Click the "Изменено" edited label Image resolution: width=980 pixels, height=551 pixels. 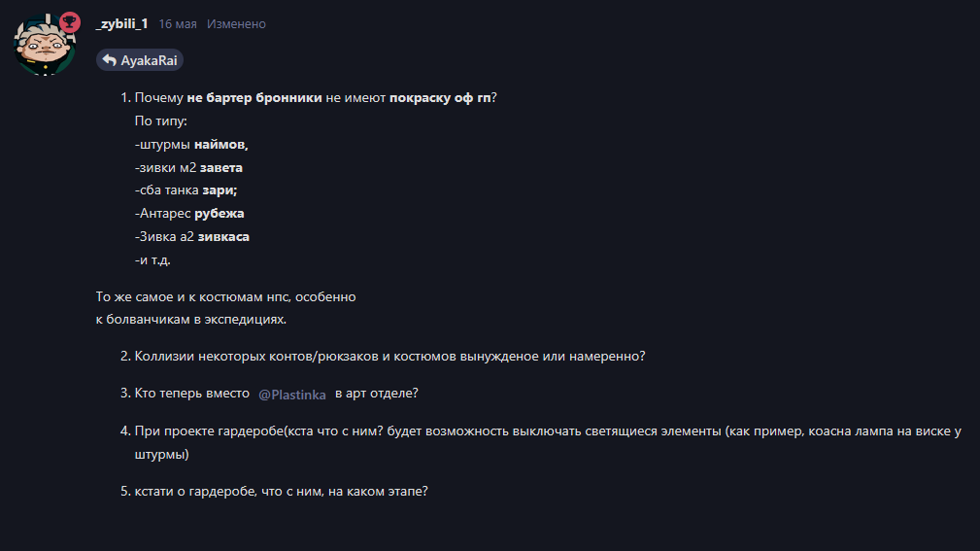click(236, 23)
